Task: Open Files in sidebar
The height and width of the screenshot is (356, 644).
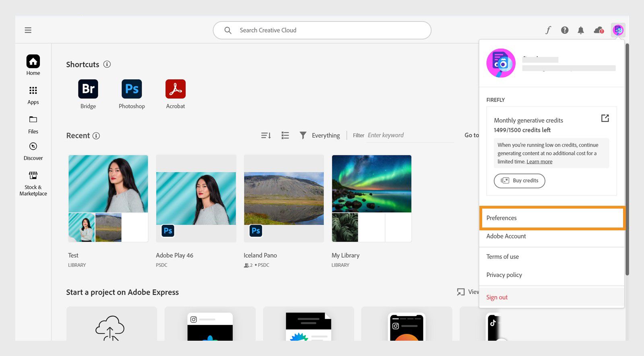Action: [x=33, y=125]
